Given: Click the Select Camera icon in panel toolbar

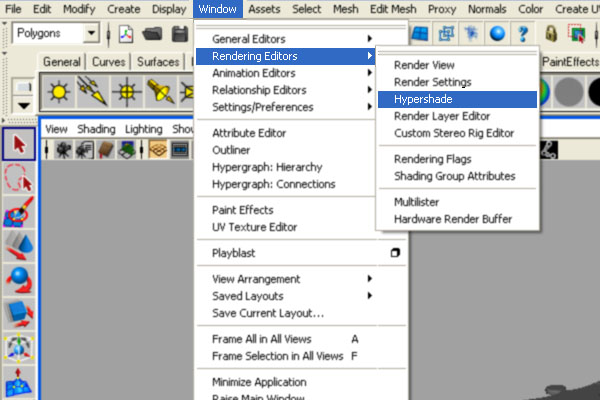Looking at the screenshot, I should pos(63,150).
